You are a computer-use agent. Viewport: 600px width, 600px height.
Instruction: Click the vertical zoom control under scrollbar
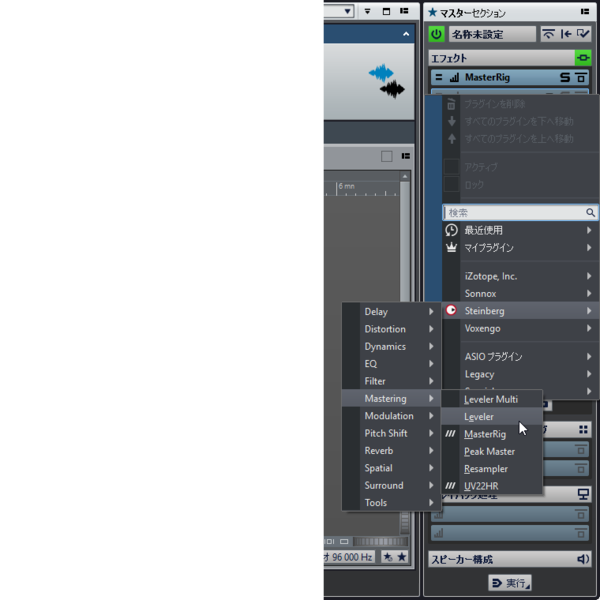pos(404,523)
